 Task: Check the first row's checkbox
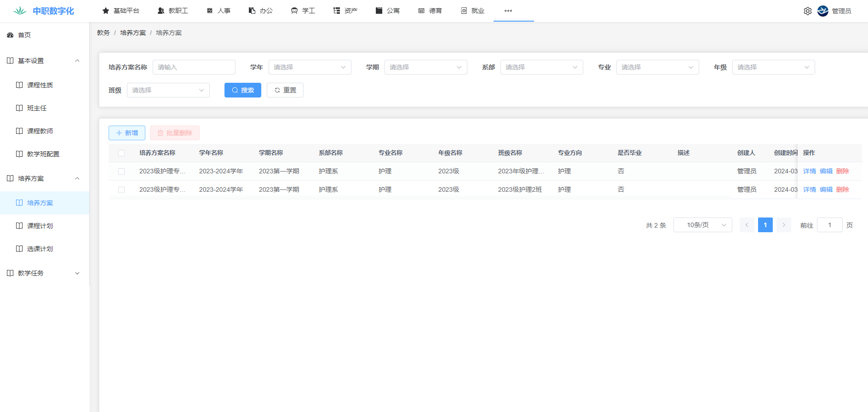click(121, 172)
